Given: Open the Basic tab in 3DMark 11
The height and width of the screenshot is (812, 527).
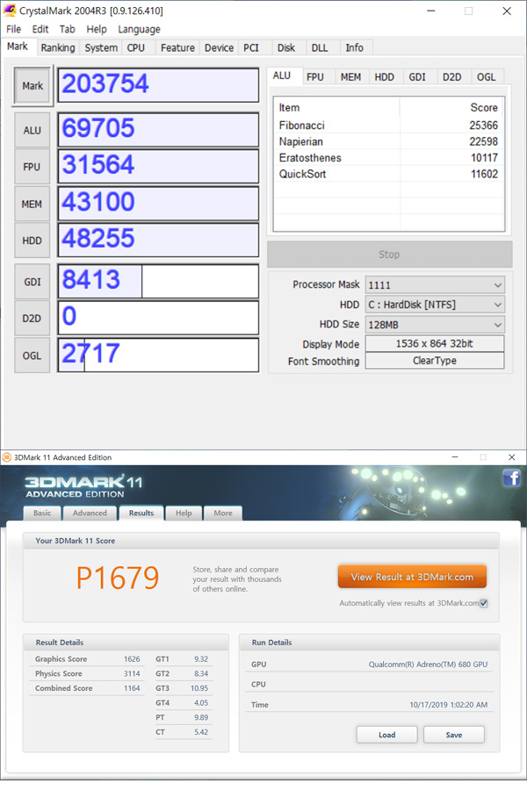Looking at the screenshot, I should [42, 514].
